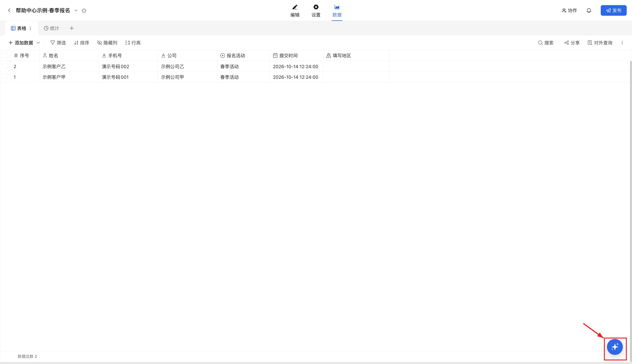The height and width of the screenshot is (364, 632).
Task: Check the row for 示例客户甲
Action: [x=5, y=77]
